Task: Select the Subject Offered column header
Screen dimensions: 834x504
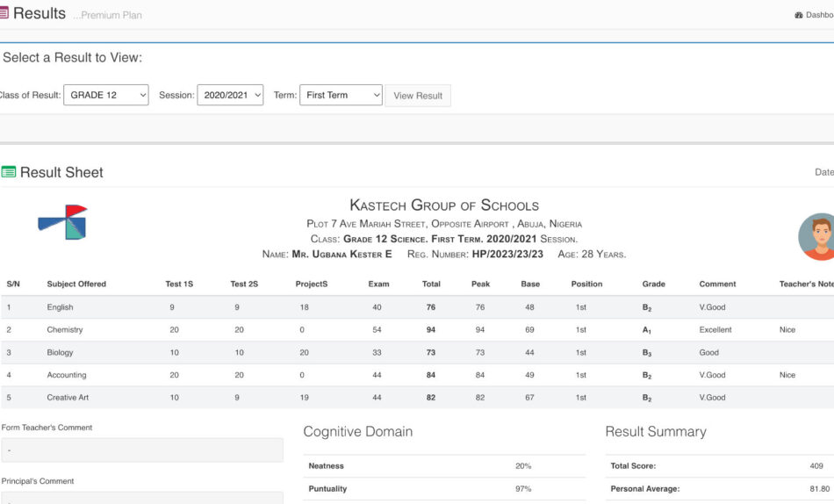Action: pyautogui.click(x=76, y=284)
